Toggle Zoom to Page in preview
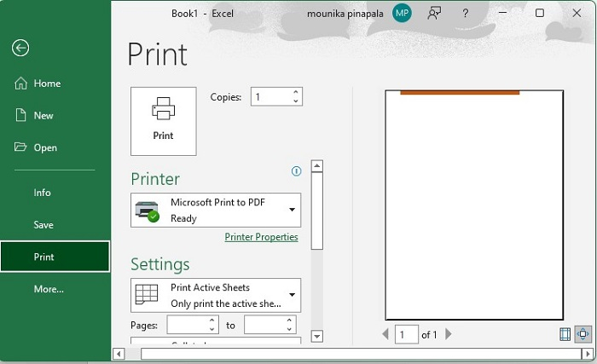The height and width of the screenshot is (364, 597). pos(583,334)
